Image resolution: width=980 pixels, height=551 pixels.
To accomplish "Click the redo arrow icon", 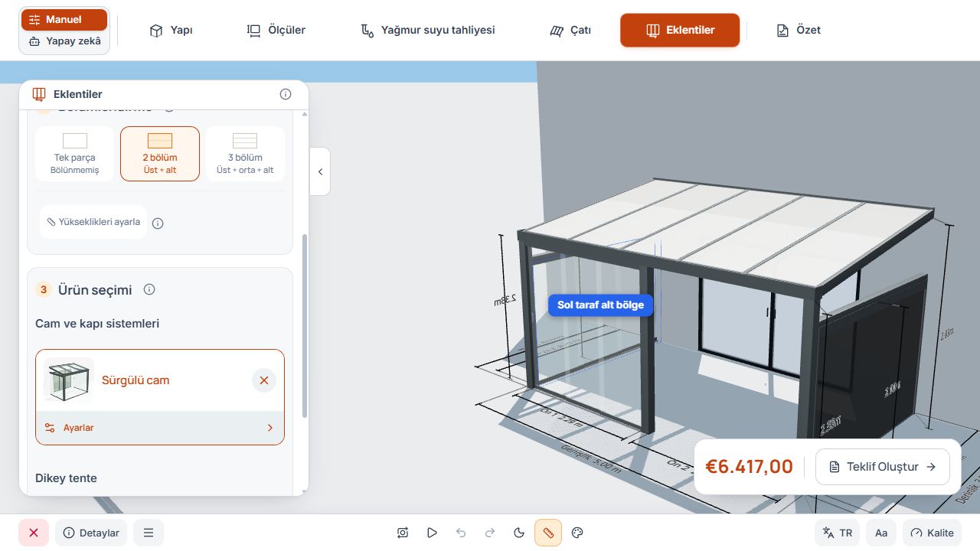I will pos(490,533).
